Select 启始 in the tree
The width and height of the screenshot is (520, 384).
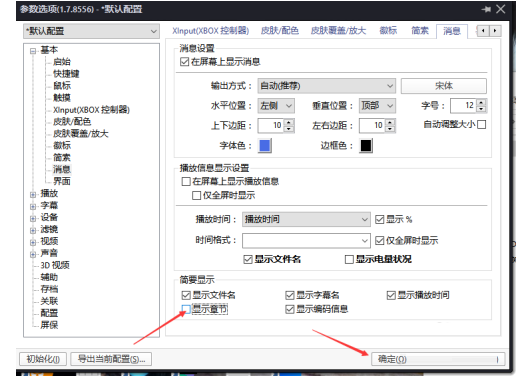pyautogui.click(x=62, y=62)
